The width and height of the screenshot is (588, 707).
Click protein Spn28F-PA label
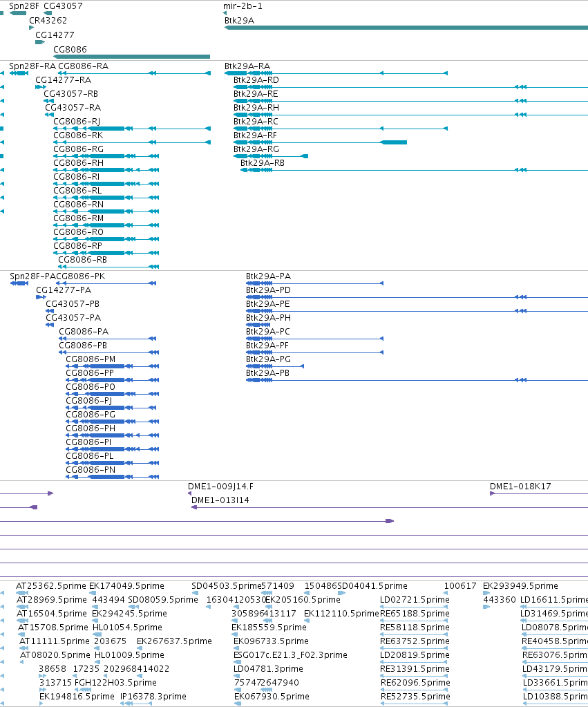point(32,276)
